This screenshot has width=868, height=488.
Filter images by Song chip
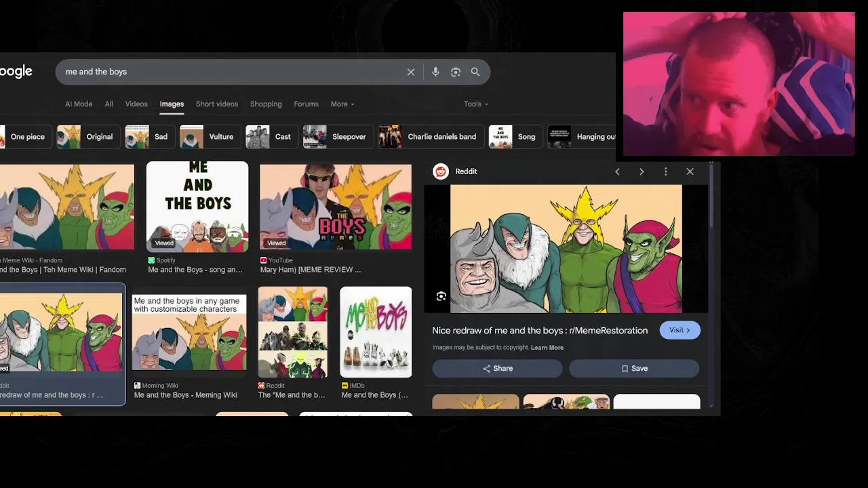515,137
